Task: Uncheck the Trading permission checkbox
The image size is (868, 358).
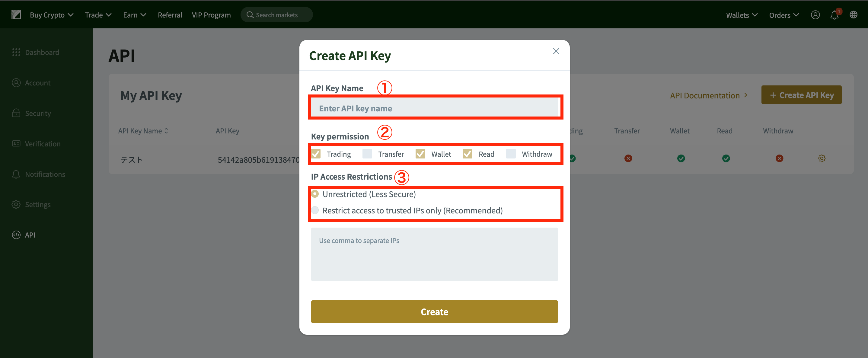Action: 316,154
